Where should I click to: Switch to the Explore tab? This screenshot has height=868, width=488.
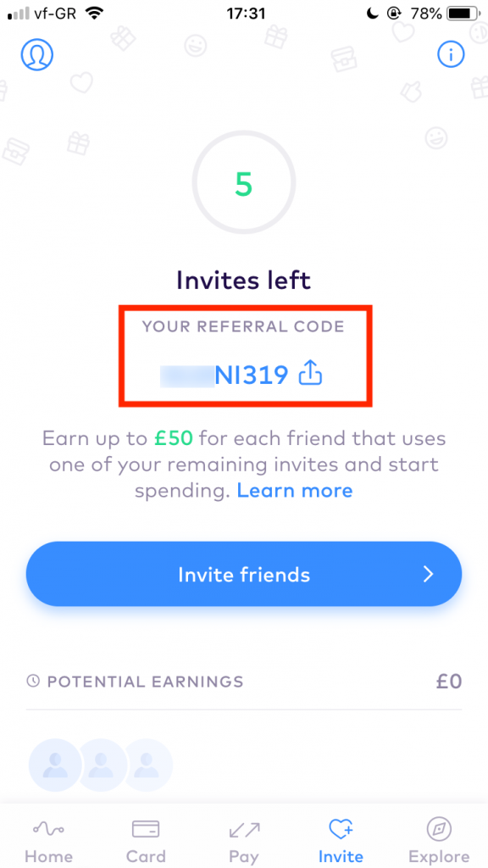coord(438,839)
